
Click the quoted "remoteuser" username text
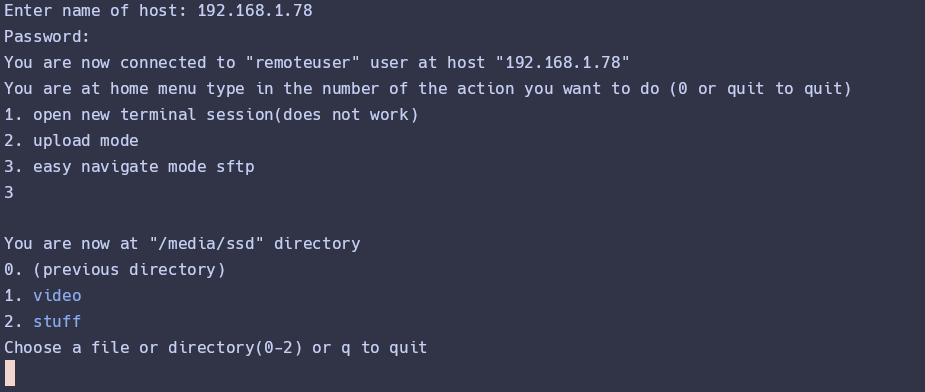pos(303,63)
